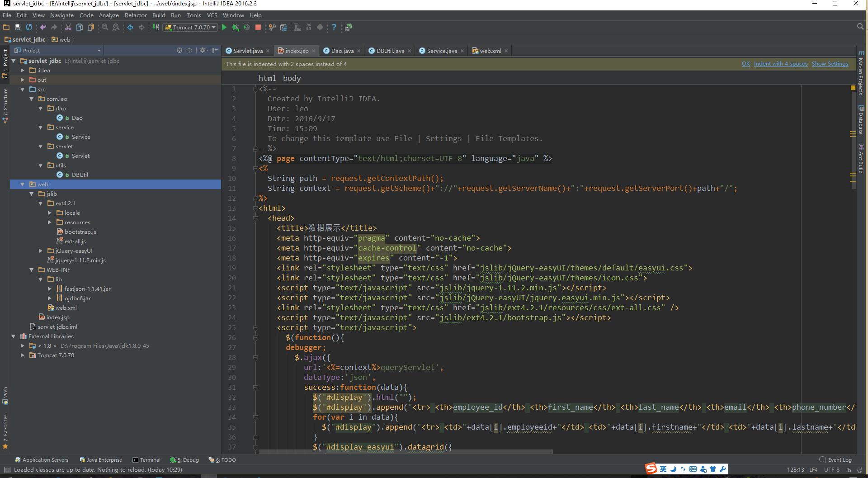
Task: Run with Coverage icon
Action: (x=246, y=27)
